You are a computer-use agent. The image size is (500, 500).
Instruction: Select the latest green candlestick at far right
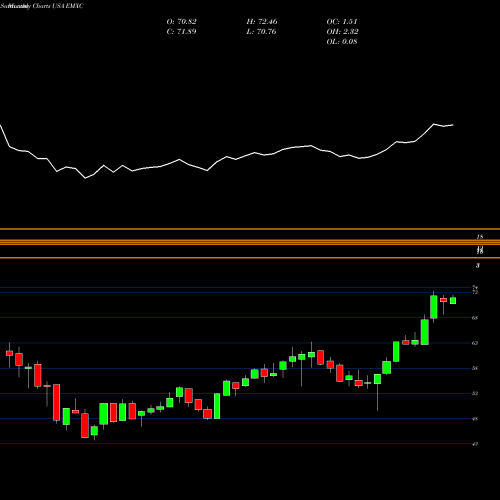click(x=453, y=300)
